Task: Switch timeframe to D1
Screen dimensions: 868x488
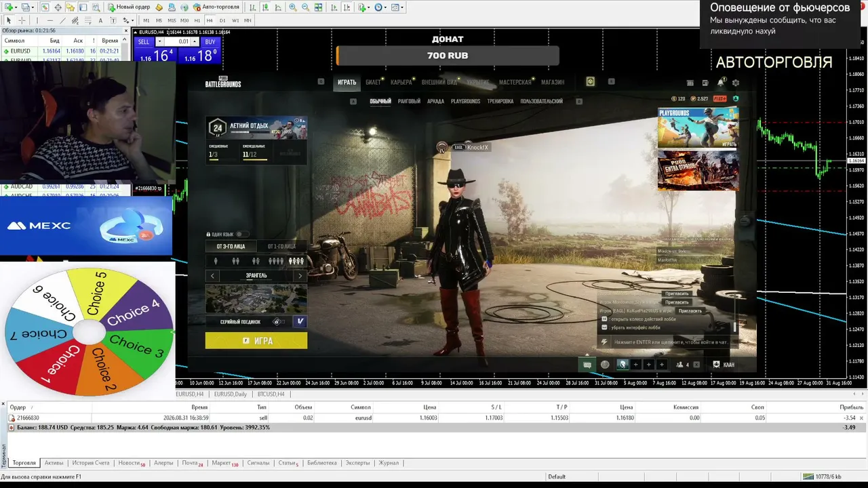Action: point(222,20)
